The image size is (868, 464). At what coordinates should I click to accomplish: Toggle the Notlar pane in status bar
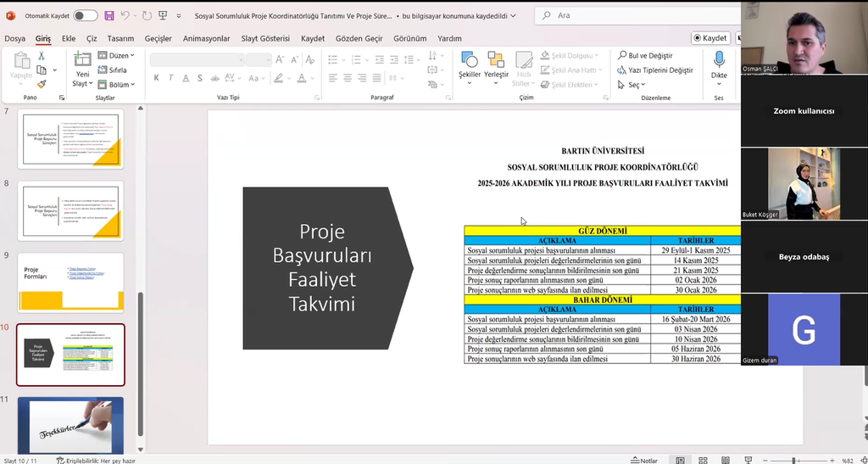coord(643,460)
